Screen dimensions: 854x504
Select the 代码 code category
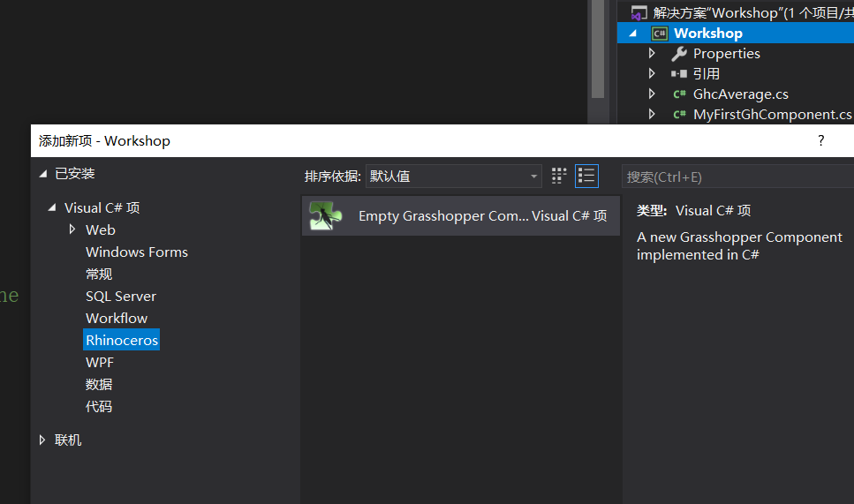pyautogui.click(x=99, y=407)
